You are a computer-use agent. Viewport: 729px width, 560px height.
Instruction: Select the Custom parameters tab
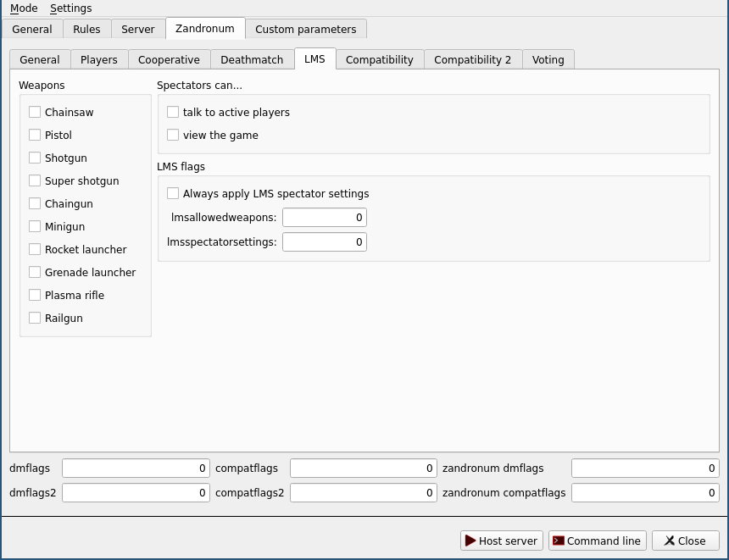pos(305,29)
